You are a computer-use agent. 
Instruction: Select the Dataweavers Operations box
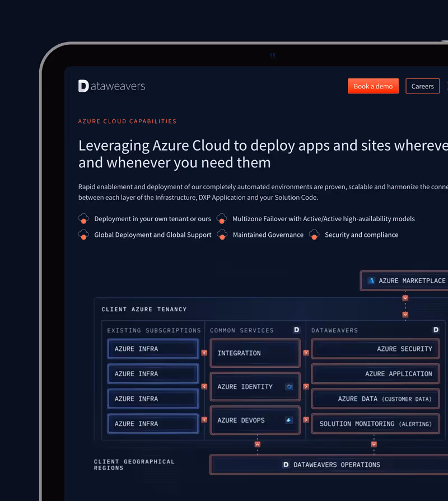coord(329,465)
